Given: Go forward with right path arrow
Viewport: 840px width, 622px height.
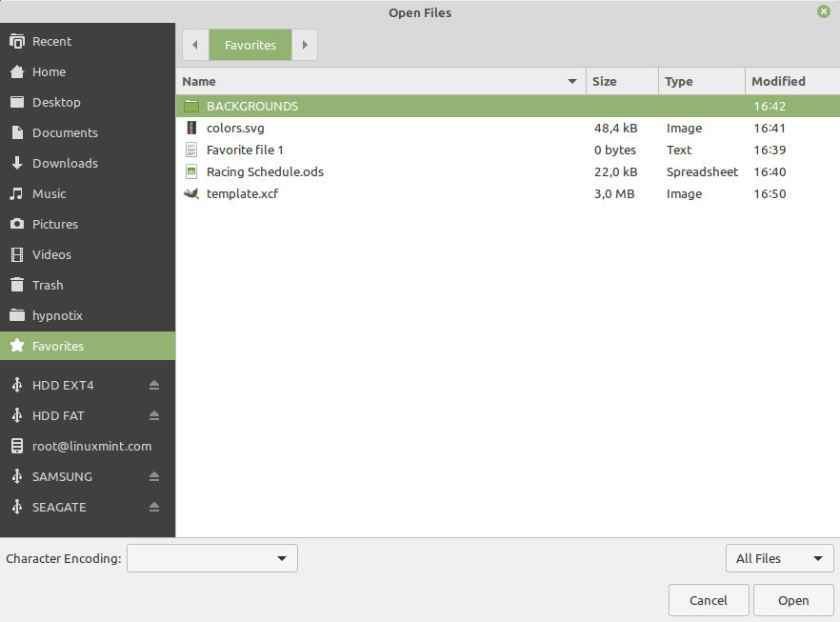Looking at the screenshot, I should (305, 45).
